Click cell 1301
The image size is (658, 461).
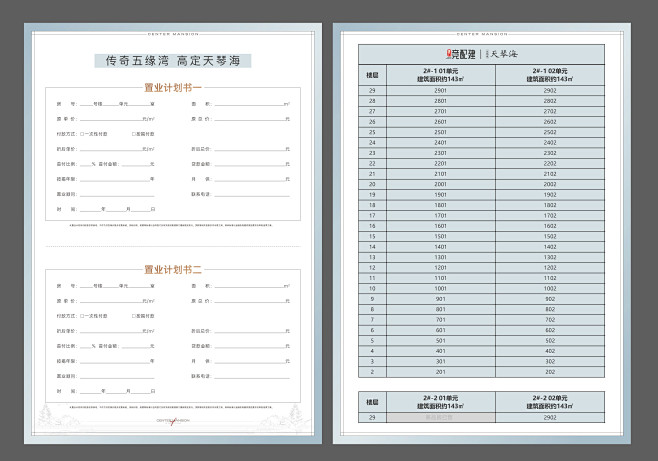pyautogui.click(x=441, y=258)
